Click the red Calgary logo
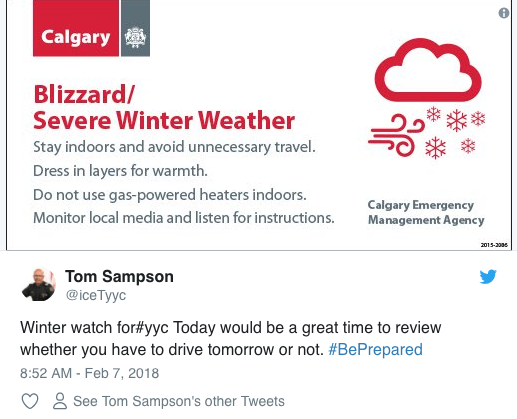 tap(76, 28)
